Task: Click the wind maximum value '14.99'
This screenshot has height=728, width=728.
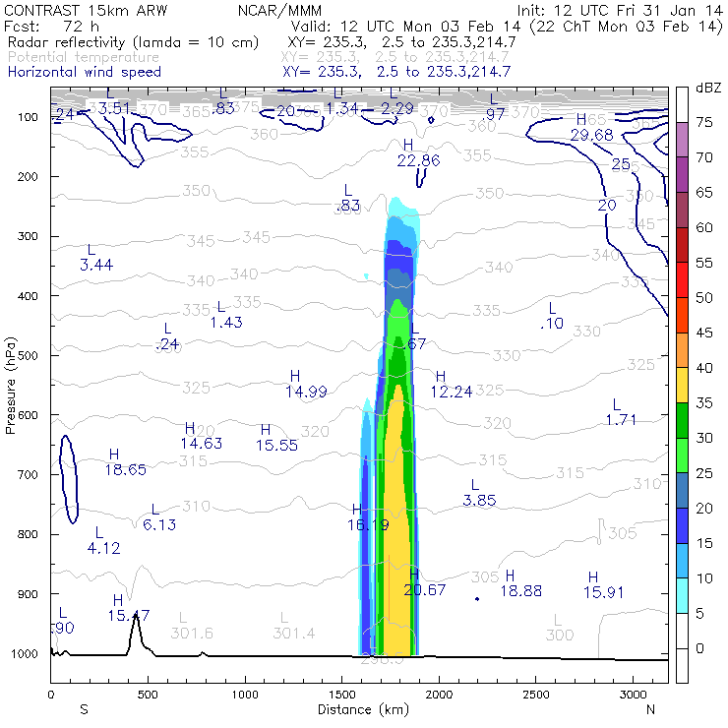Action: 306,392
